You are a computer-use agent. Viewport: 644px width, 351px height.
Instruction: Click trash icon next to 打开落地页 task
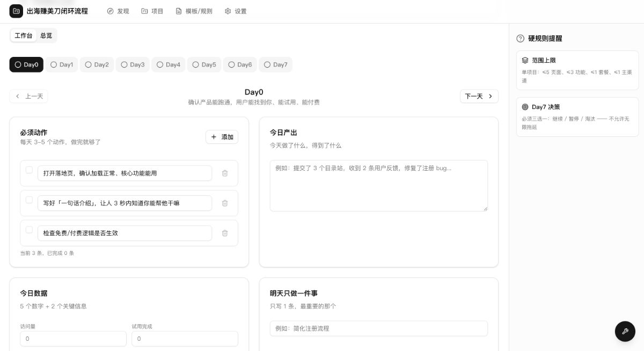coord(225,173)
